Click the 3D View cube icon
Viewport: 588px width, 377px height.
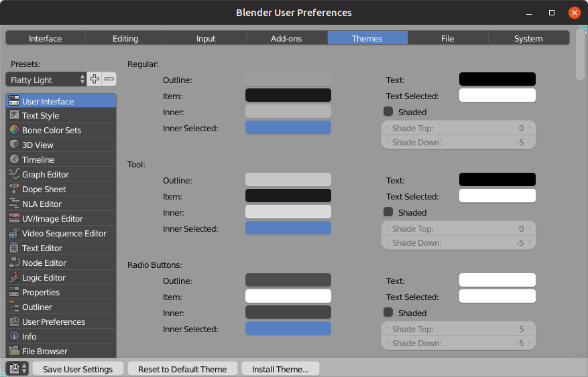tap(14, 145)
